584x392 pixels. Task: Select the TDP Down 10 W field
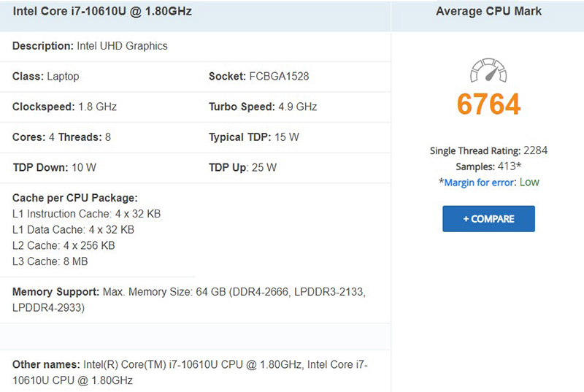[54, 167]
